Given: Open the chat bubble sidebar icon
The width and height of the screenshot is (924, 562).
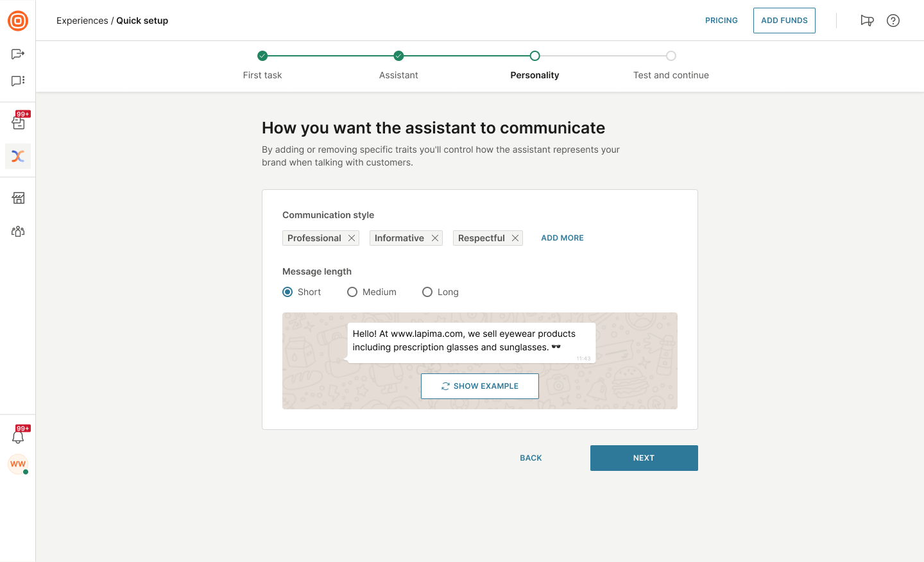Looking at the screenshot, I should point(18,81).
